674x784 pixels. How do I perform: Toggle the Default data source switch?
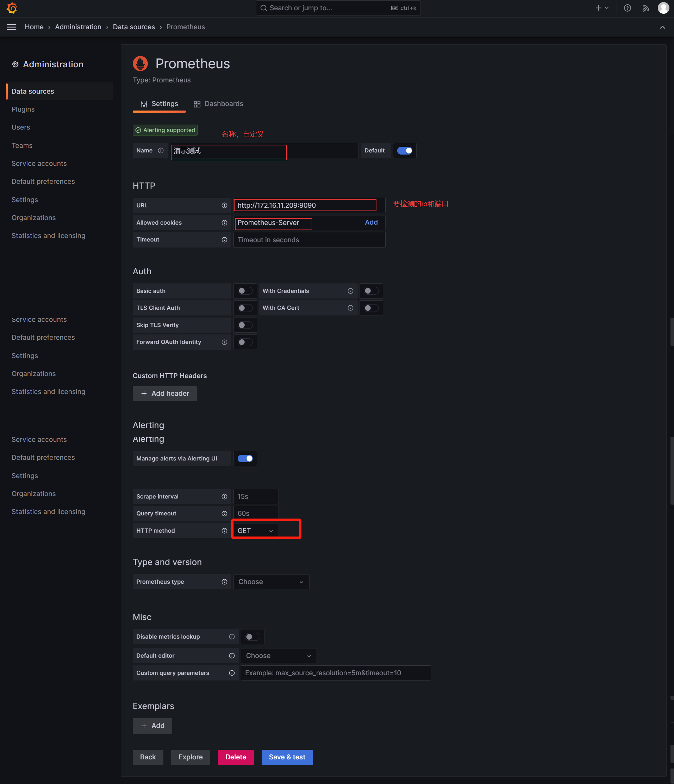coord(405,151)
